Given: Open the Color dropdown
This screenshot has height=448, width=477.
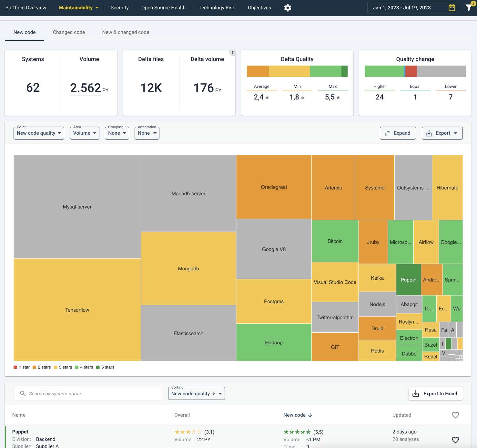Looking at the screenshot, I should coord(39,133).
